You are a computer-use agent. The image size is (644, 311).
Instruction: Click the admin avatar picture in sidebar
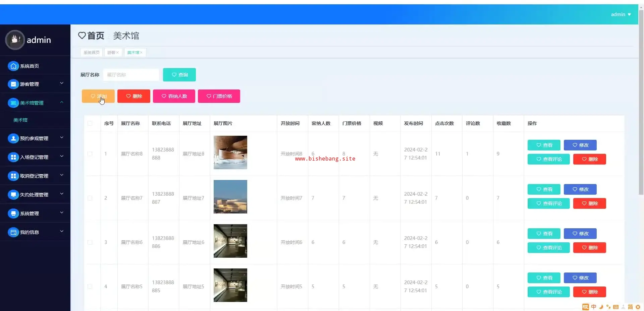(x=15, y=40)
